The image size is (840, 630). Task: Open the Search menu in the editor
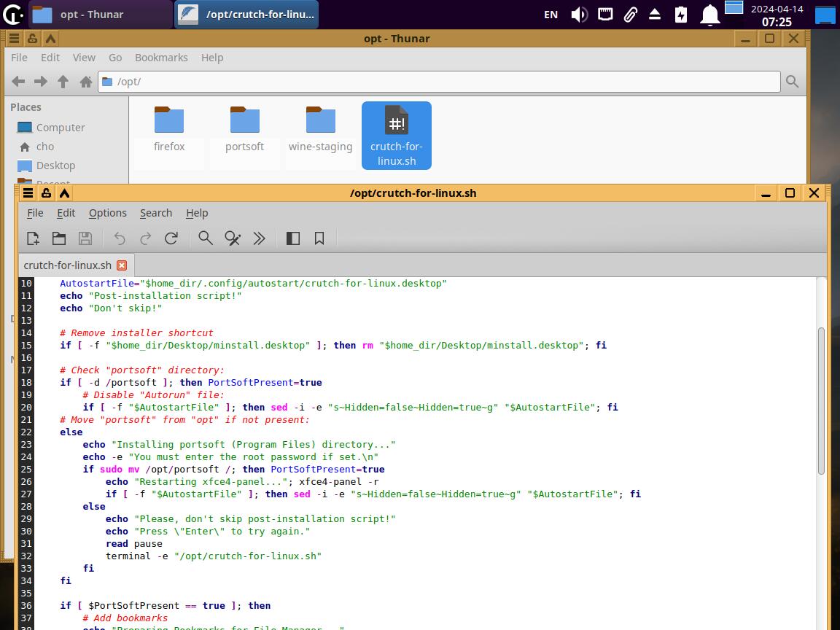(x=156, y=213)
